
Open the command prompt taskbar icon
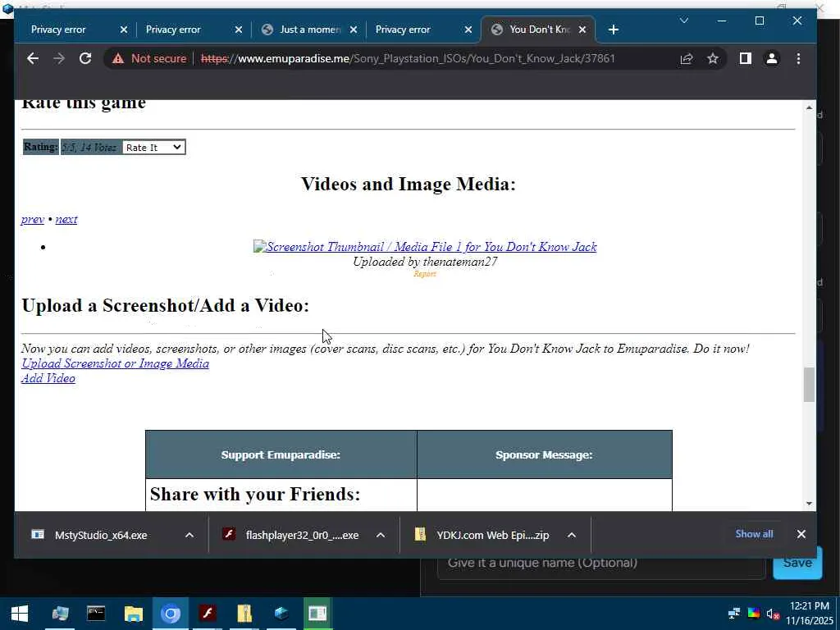[96, 614]
